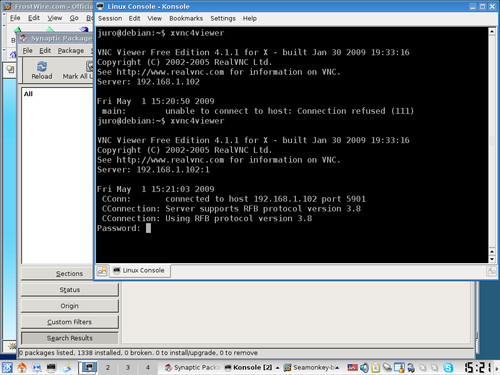Image resolution: width=500 pixels, height=375 pixels.
Task: Click the Skype tray icon
Action: (448, 368)
